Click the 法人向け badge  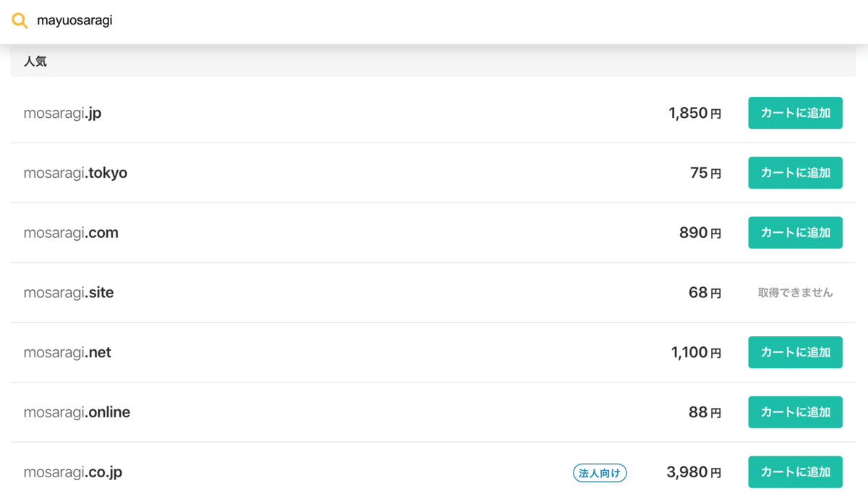click(x=600, y=473)
